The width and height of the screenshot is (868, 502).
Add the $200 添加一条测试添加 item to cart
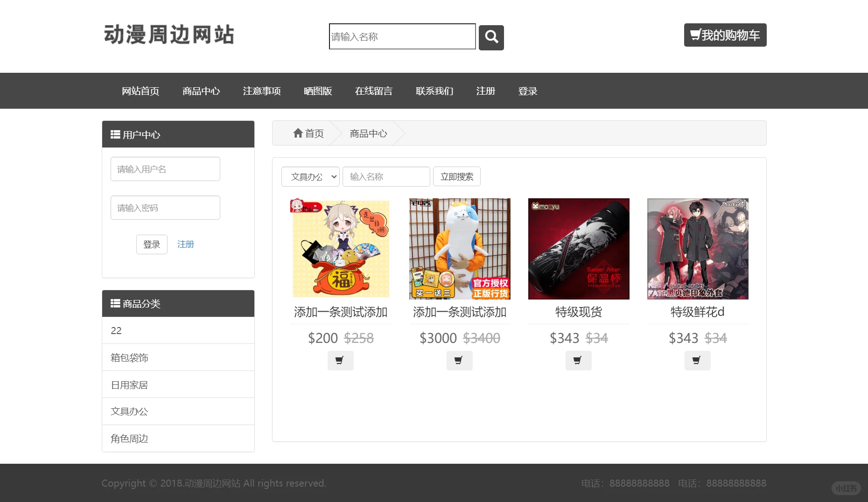340,360
